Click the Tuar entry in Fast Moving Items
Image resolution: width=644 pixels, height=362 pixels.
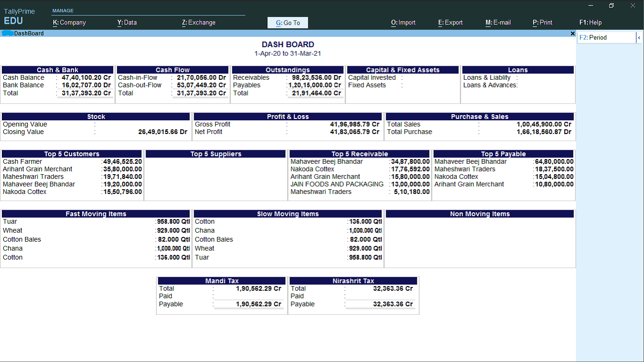10,222
